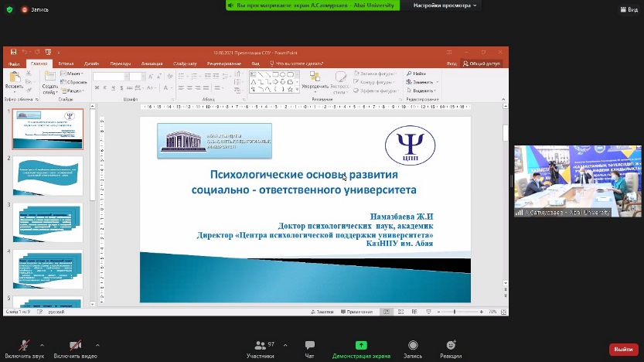Screen dimensions: 644x362
Task: Unmute microphone with Включить звук icon
Action: [24, 345]
